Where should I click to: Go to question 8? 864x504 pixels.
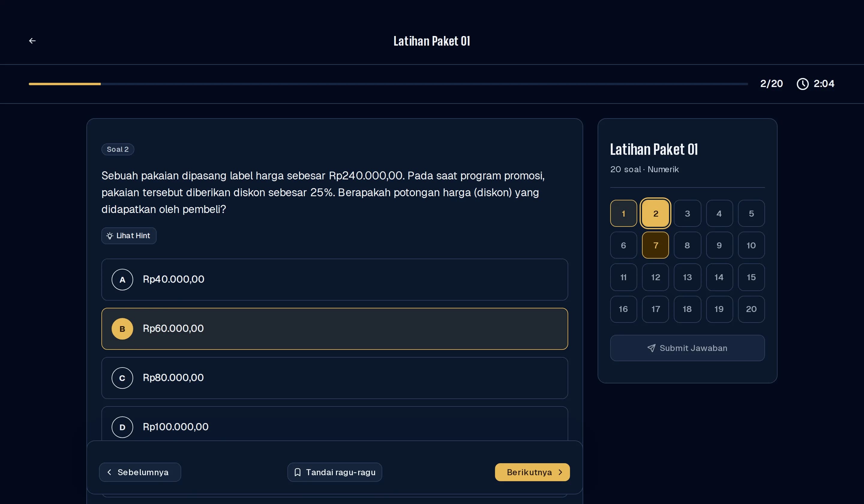pyautogui.click(x=687, y=245)
